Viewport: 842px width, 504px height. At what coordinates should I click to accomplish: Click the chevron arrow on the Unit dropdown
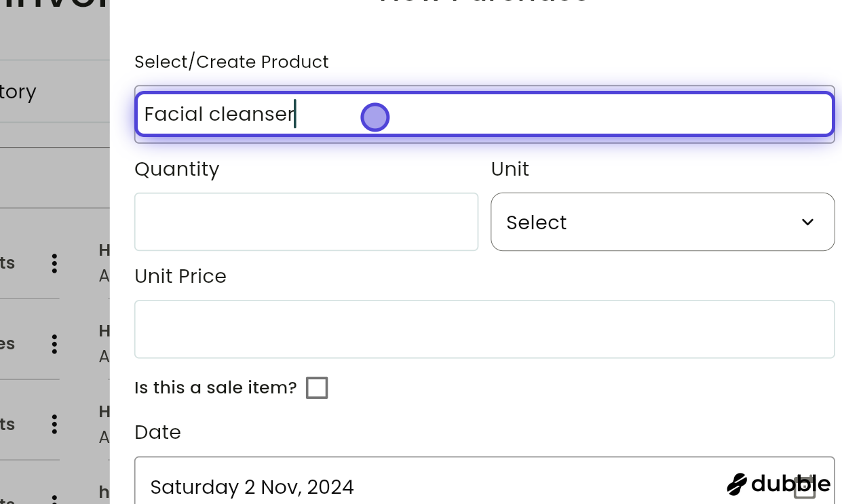pos(807,222)
